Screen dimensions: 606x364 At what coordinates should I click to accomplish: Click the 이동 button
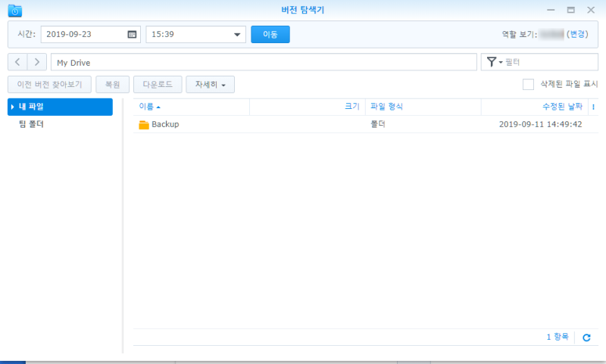pyautogui.click(x=270, y=34)
